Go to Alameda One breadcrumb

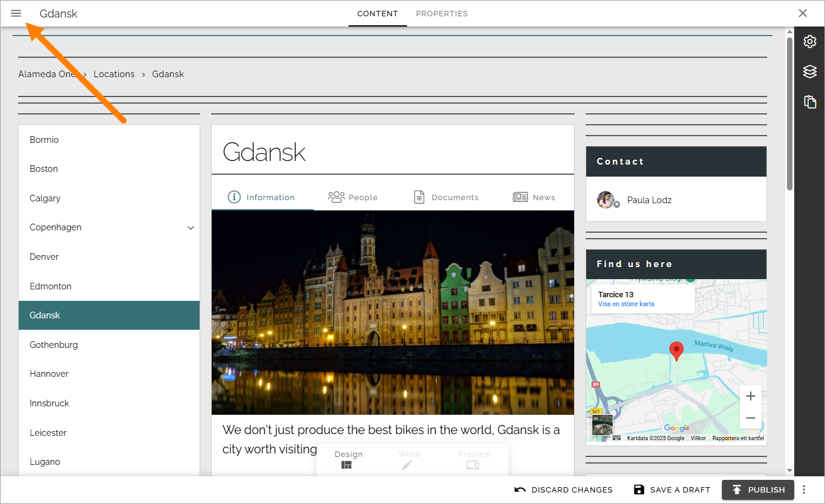[x=47, y=74]
